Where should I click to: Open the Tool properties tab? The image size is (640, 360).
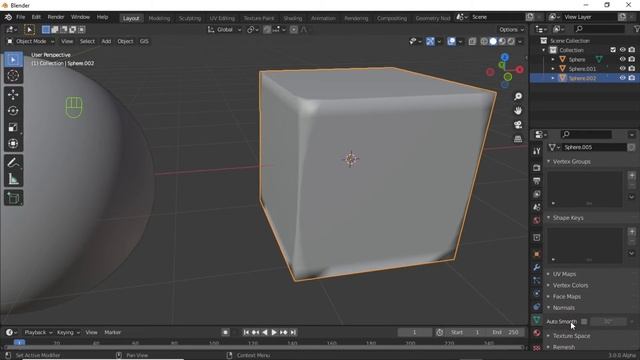537,151
